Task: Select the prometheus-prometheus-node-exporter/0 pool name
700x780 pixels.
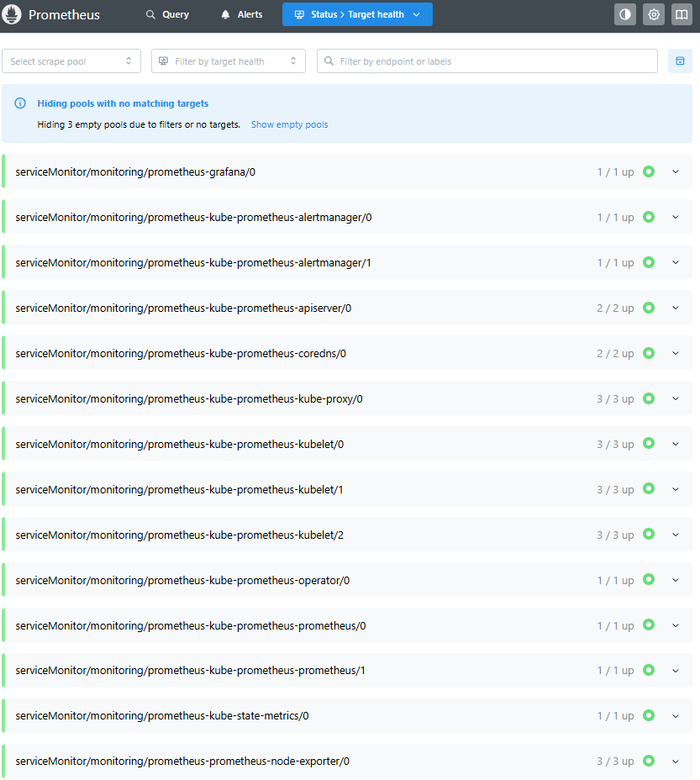Action: click(x=182, y=762)
